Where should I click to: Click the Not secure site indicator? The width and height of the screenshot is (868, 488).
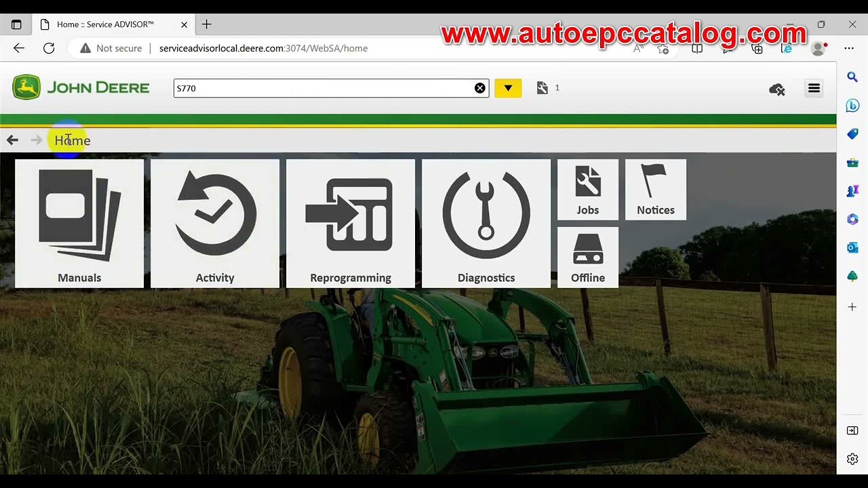111,48
